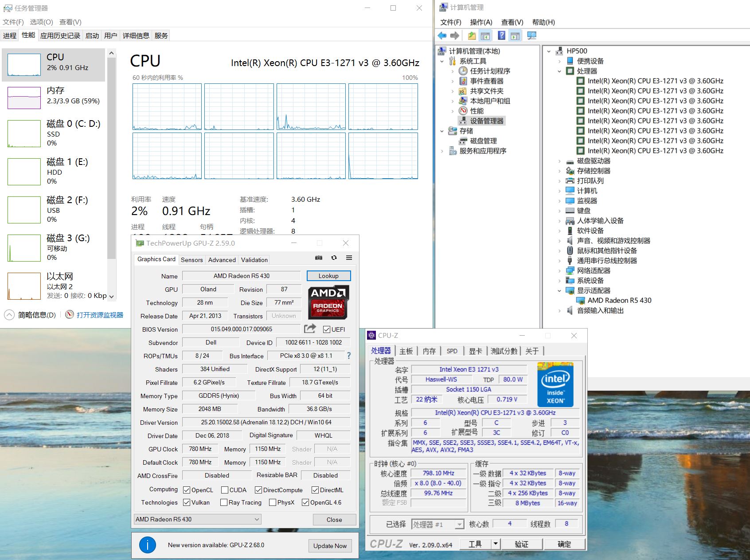750x560 pixels.
Task: Click the BIOS export share icon
Action: point(310,329)
